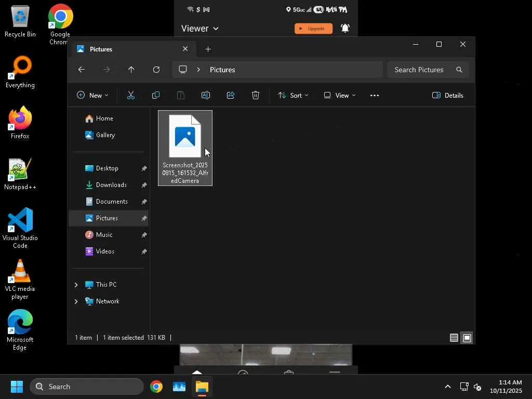Screen dimensions: 532x399
Task: Click the New button
Action: pyautogui.click(x=92, y=95)
